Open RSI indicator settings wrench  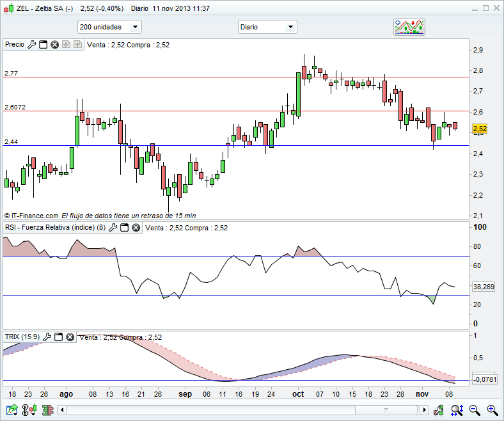[113, 228]
